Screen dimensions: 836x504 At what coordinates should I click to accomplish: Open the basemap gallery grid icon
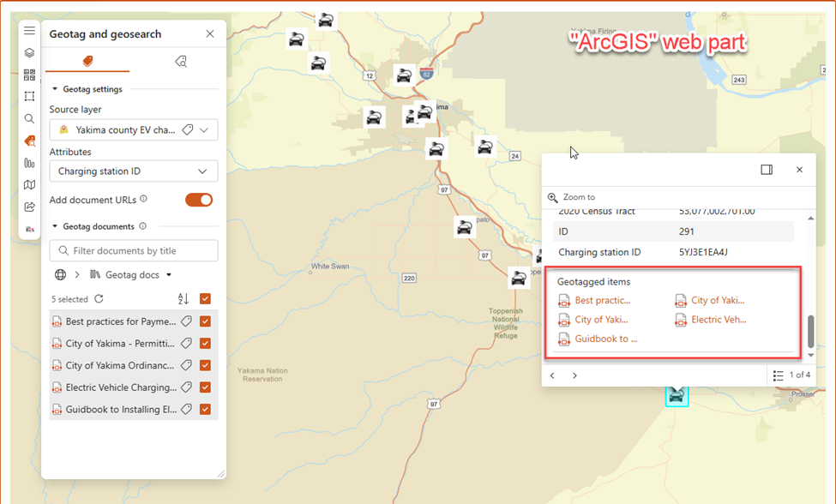pos(29,75)
